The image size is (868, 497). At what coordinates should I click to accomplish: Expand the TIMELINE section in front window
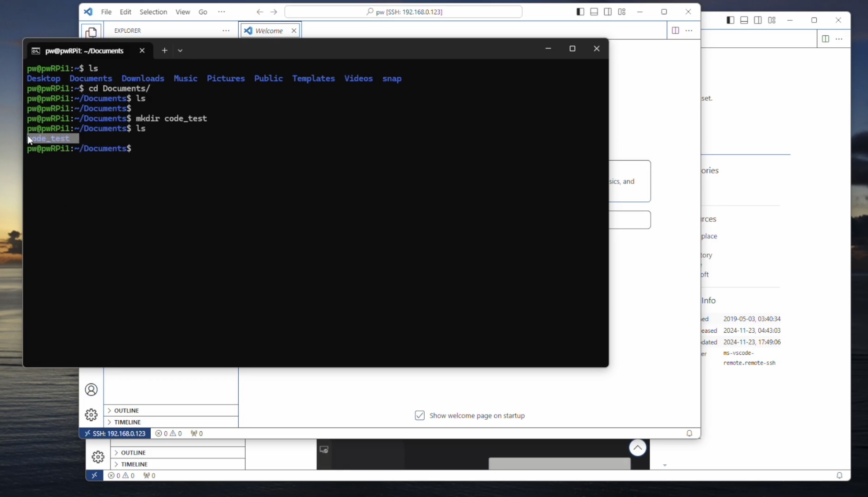click(127, 422)
